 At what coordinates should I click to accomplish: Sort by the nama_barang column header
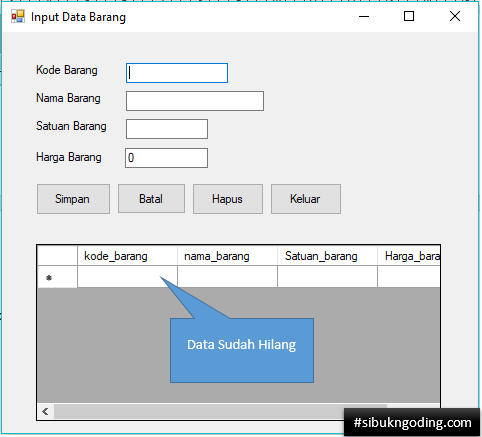click(227, 256)
